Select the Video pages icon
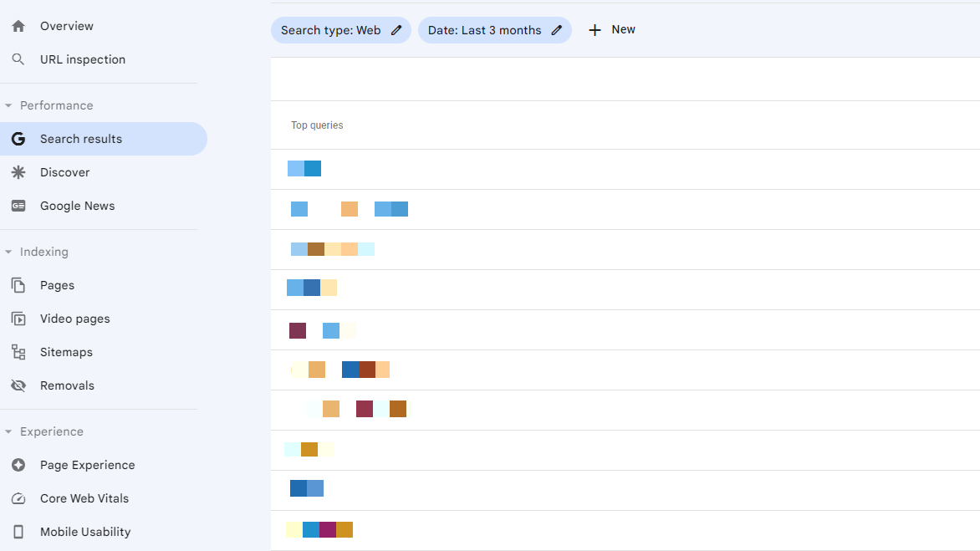Screen dimensions: 980x551 [18, 318]
